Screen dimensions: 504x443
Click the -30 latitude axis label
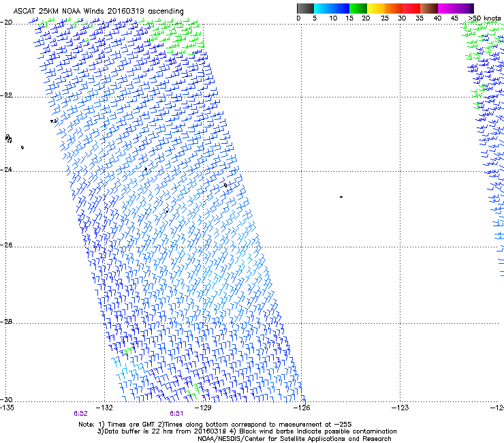[6, 399]
